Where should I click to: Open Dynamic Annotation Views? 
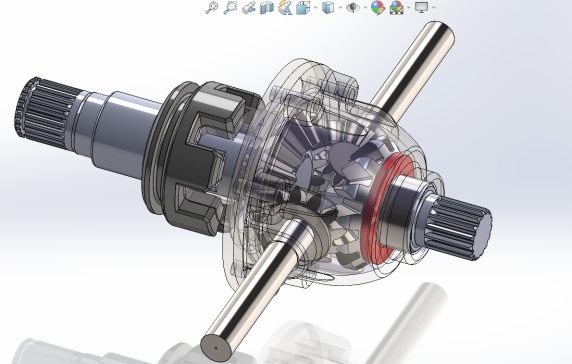click(285, 8)
